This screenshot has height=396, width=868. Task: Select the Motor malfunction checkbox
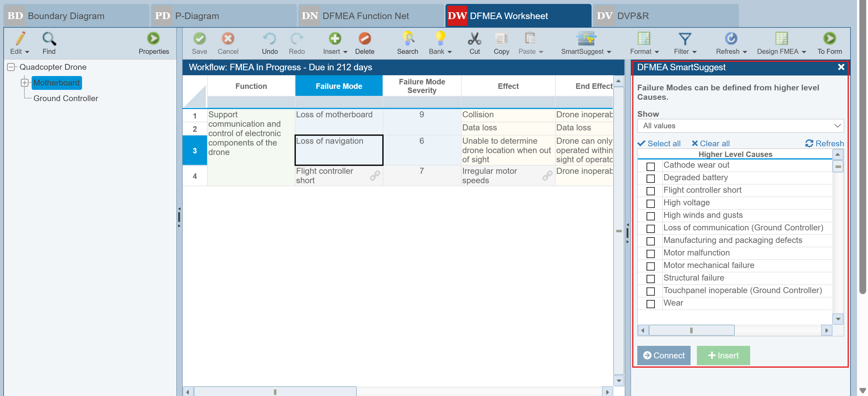click(x=650, y=254)
